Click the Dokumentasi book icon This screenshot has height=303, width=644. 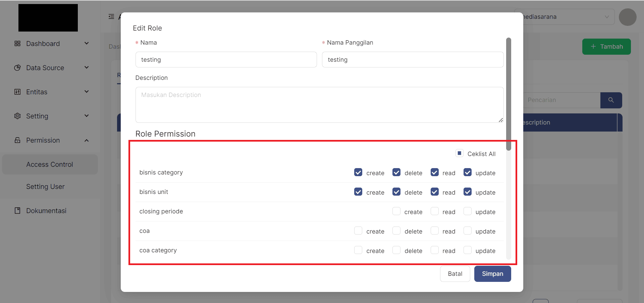[x=17, y=211]
